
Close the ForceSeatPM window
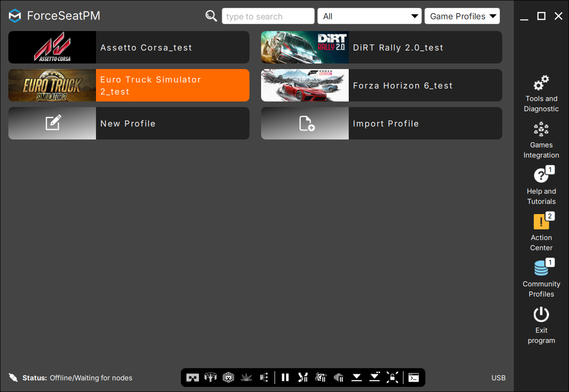[558, 16]
